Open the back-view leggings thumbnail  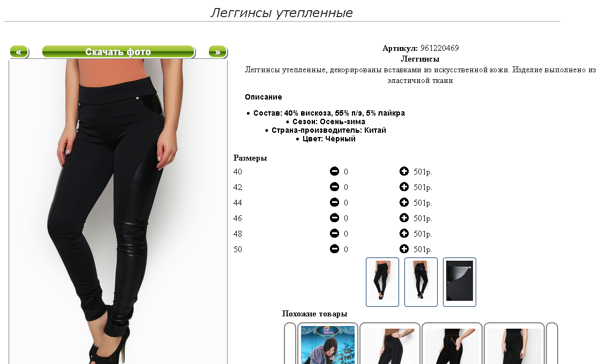pyautogui.click(x=421, y=282)
